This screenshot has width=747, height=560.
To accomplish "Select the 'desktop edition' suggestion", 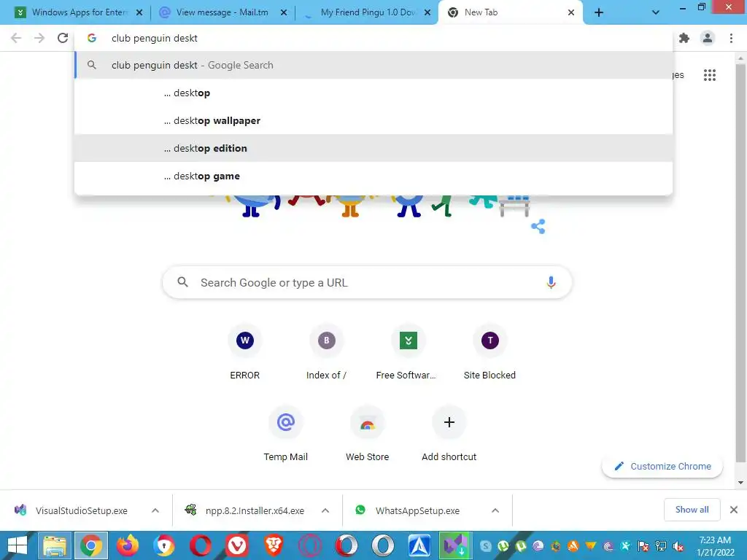I will click(373, 148).
